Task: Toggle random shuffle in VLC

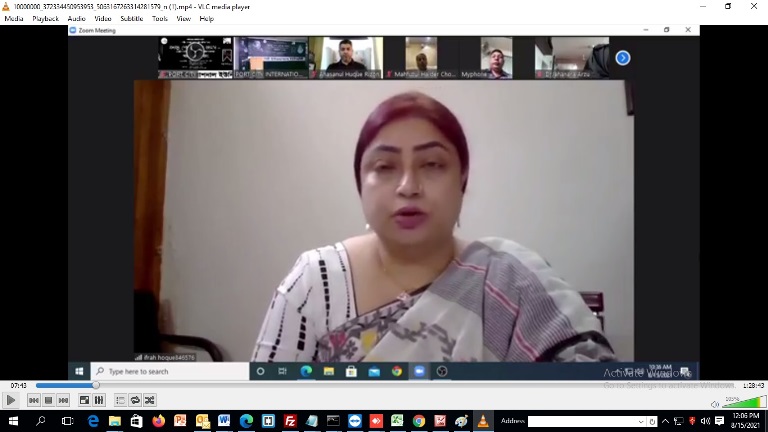Action: [150, 400]
